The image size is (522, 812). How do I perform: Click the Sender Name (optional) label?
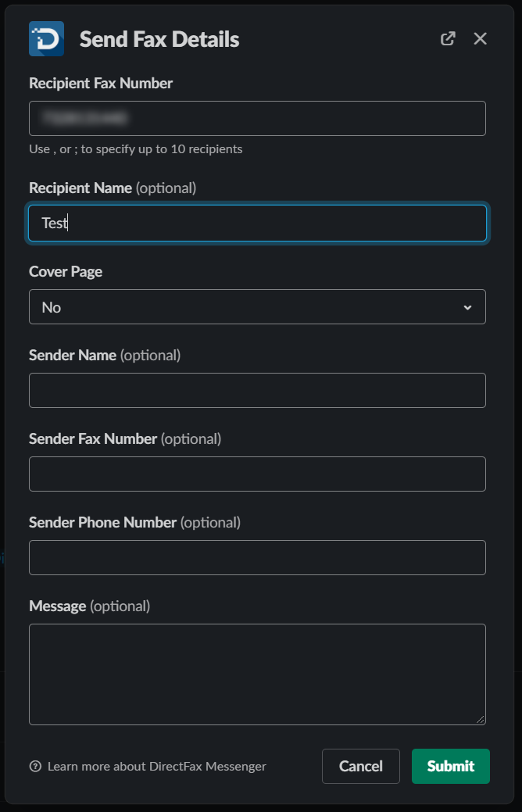pos(105,355)
